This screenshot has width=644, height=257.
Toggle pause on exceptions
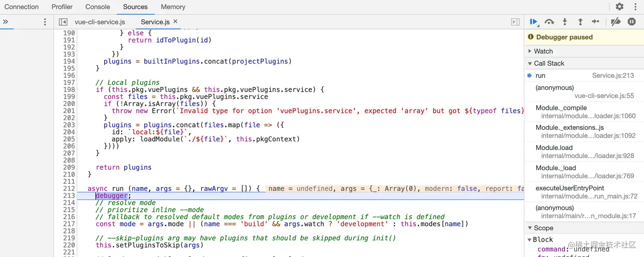click(632, 22)
